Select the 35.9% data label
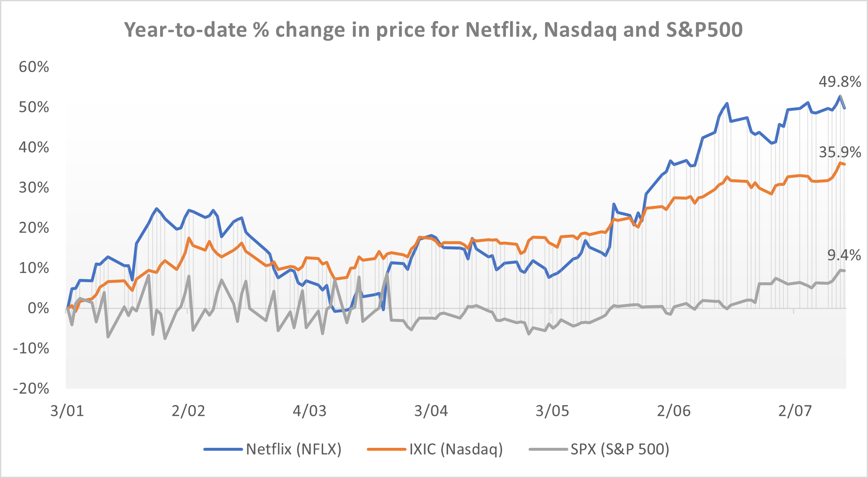This screenshot has width=868, height=478. (839, 152)
